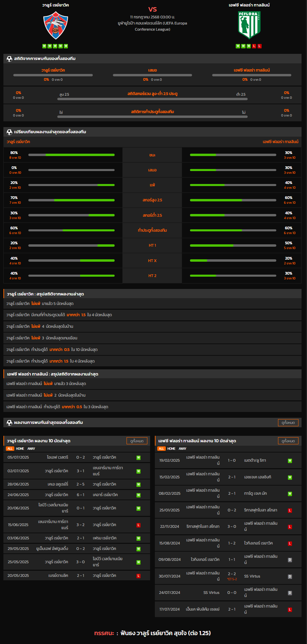This screenshot has width=307, height=644.
Task: Click the FC Flora Tallinn team crest
Action: point(249,25)
